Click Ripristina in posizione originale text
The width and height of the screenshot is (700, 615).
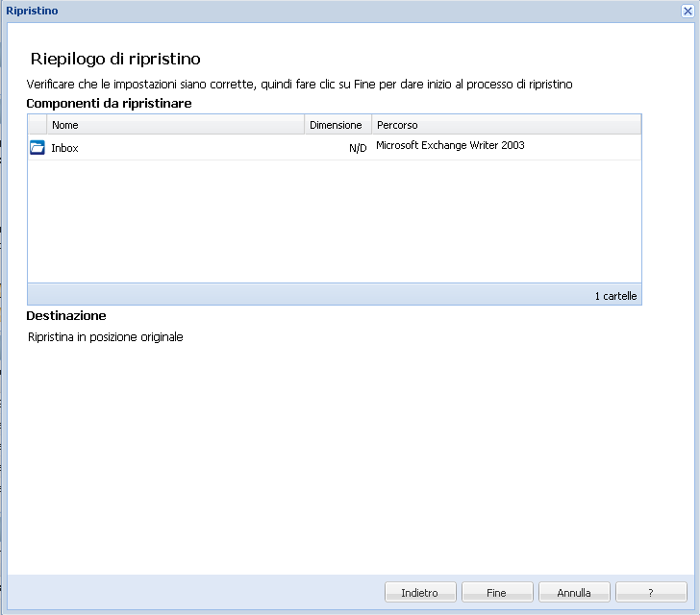pyautogui.click(x=106, y=337)
